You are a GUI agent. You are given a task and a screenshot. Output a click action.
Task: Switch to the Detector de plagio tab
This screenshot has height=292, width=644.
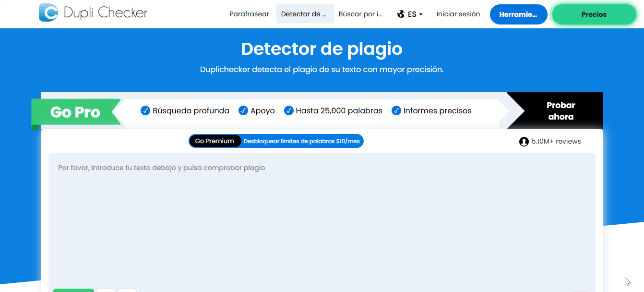[305, 14]
